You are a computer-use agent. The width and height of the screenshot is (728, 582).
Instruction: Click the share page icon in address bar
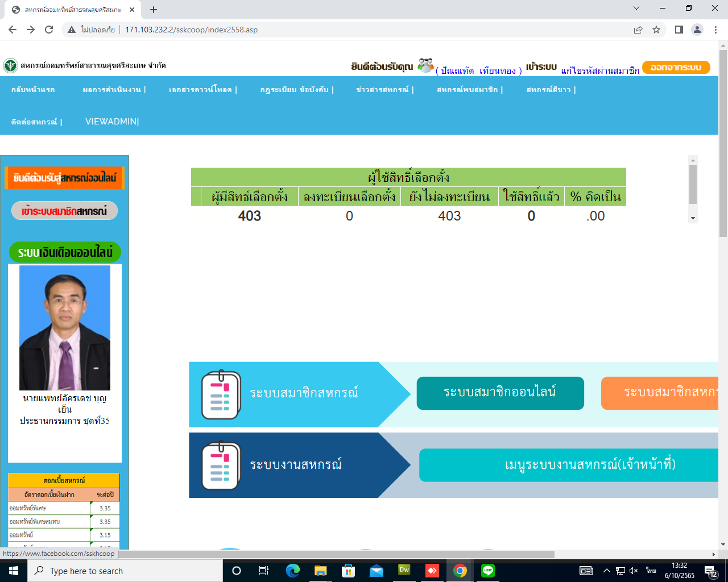point(638,30)
